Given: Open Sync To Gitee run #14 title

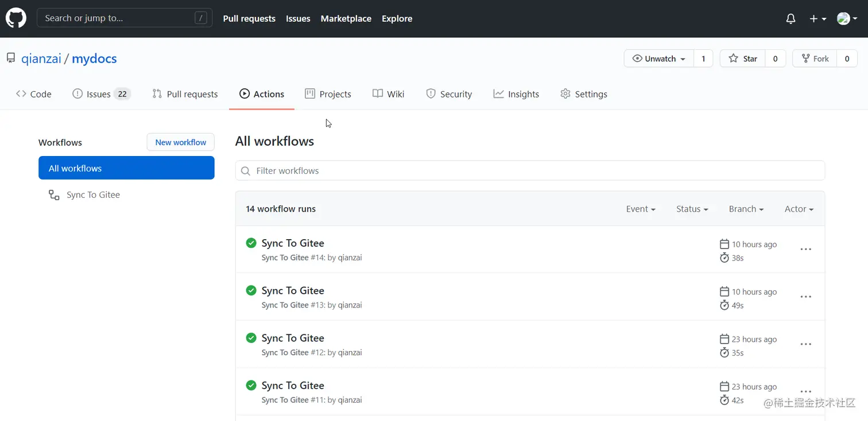Looking at the screenshot, I should pyautogui.click(x=293, y=243).
